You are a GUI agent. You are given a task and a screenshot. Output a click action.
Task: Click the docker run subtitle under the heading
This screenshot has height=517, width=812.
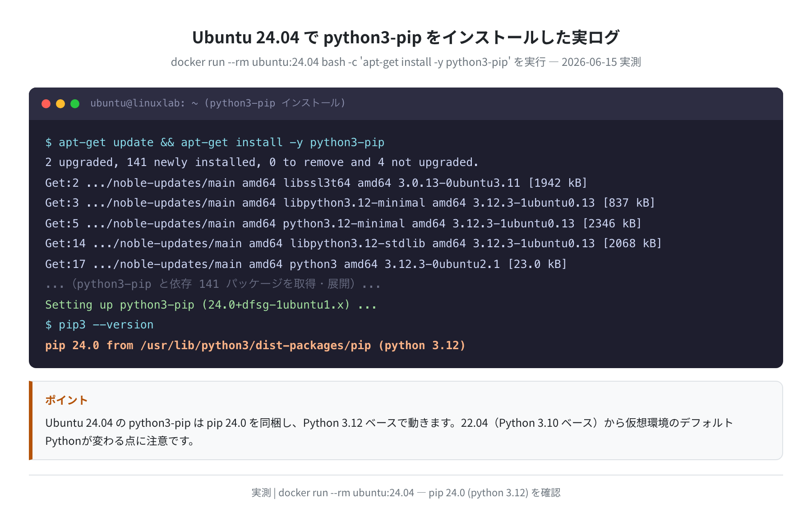tap(406, 62)
